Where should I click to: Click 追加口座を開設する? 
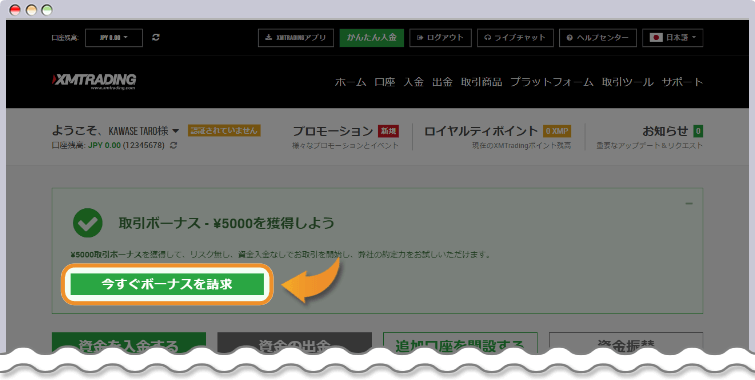460,343
